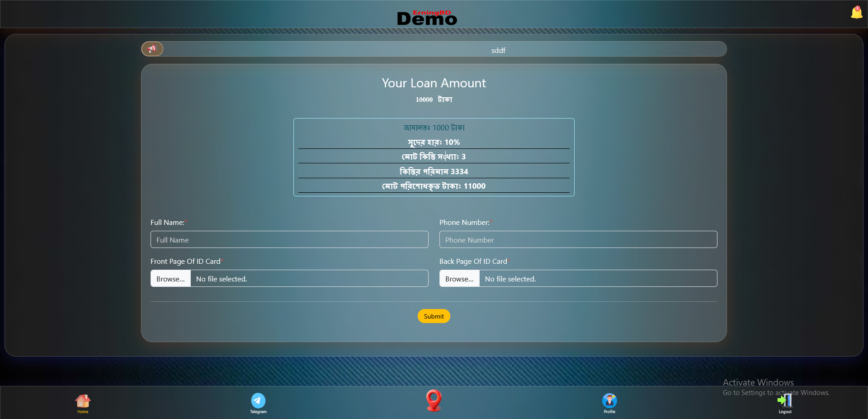The height and width of the screenshot is (419, 868).
Task: Submit the loan application form
Action: [434, 316]
